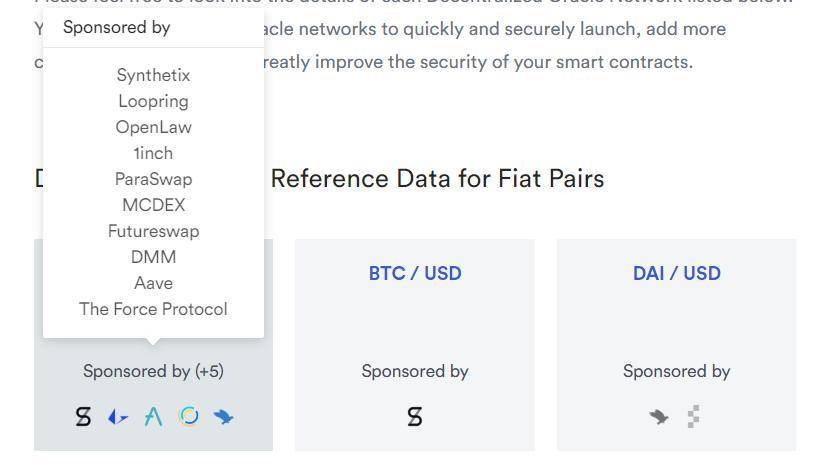Click Aave in the sponsor popup list
834x470 pixels.
coord(153,283)
